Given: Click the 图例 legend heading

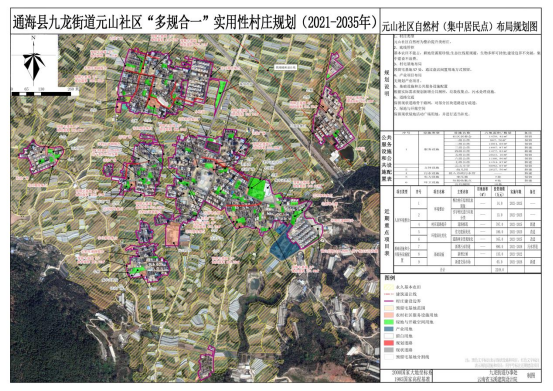Looking at the screenshot, I should [389, 278].
